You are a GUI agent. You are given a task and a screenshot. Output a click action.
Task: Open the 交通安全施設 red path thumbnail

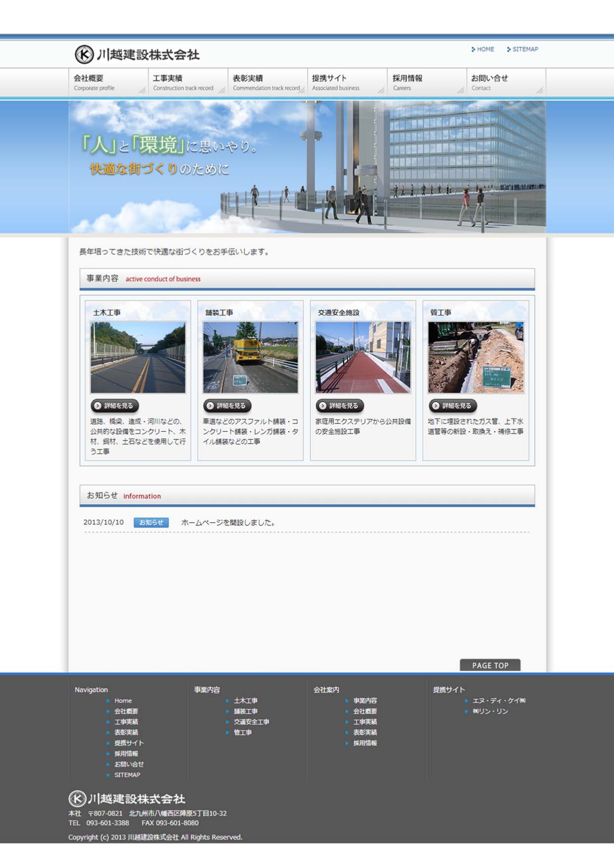click(363, 357)
